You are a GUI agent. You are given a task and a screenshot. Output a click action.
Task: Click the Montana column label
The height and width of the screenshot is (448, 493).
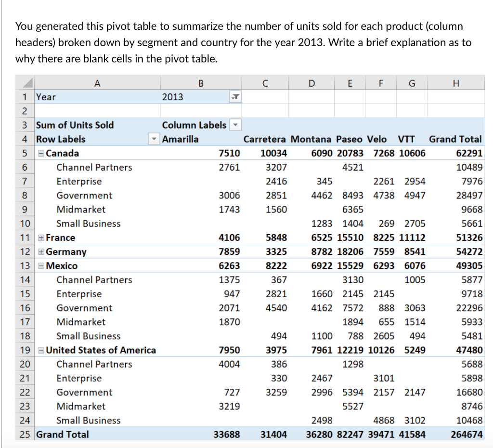click(311, 139)
